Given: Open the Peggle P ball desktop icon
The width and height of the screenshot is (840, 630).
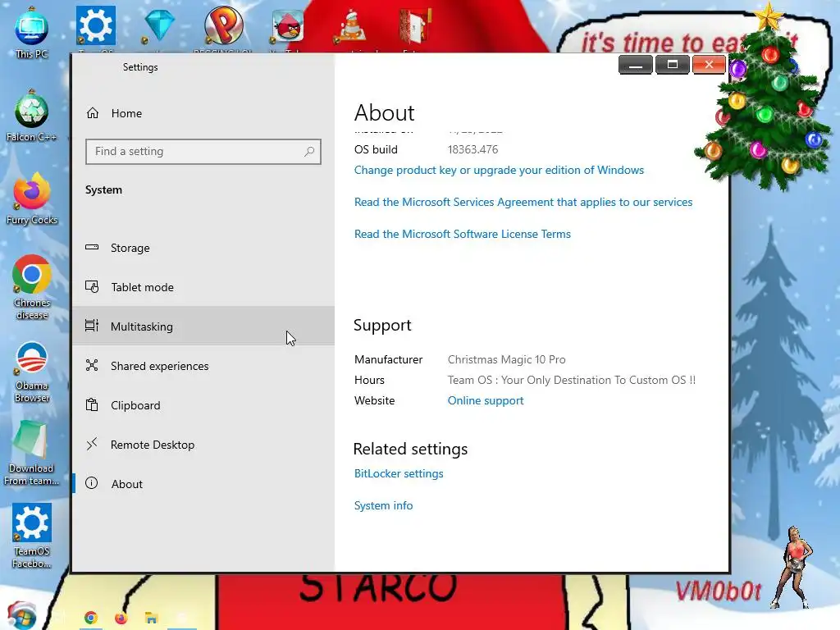Looking at the screenshot, I should click(x=223, y=25).
